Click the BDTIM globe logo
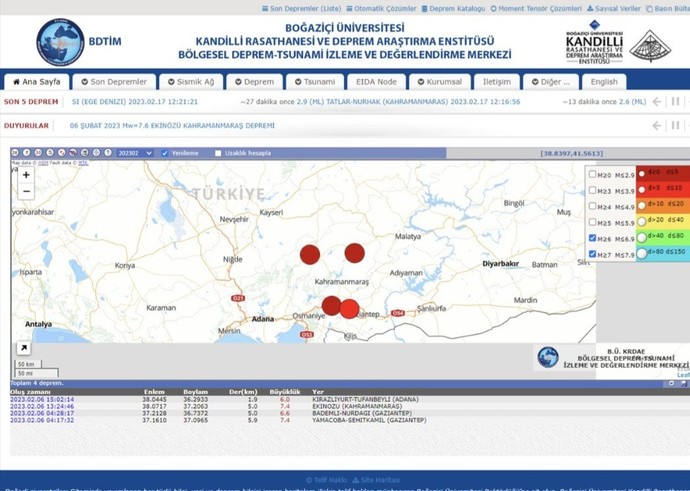Image resolution: width=690 pixels, height=491 pixels. pos(60,42)
